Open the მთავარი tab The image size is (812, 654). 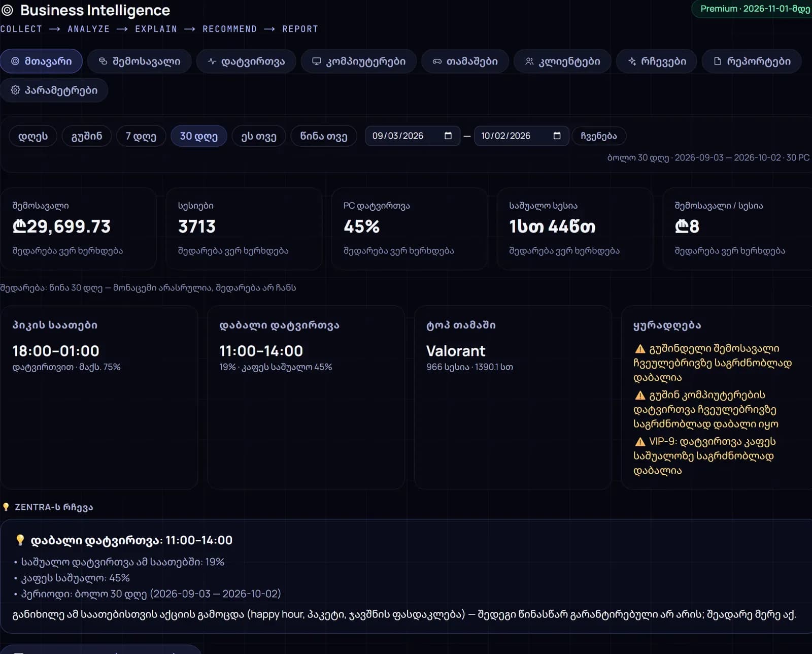[41, 61]
